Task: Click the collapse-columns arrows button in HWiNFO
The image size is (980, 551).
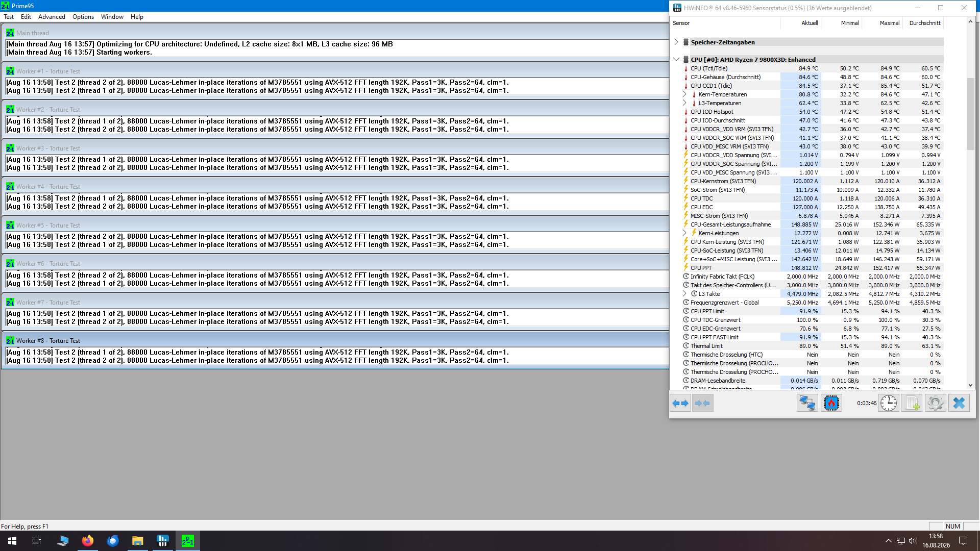Action: click(x=703, y=403)
